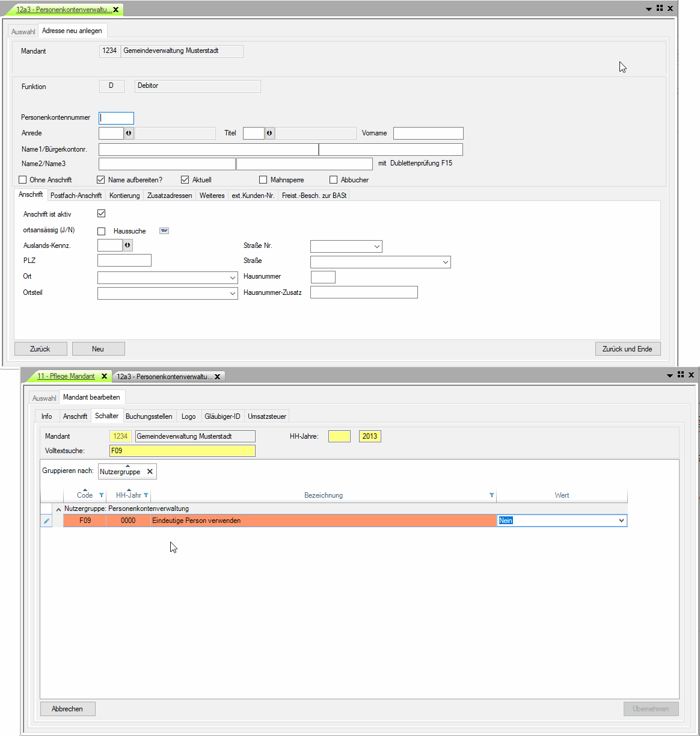The width and height of the screenshot is (700, 736).
Task: Open the Bezeichnung column filter icon
Action: [491, 495]
